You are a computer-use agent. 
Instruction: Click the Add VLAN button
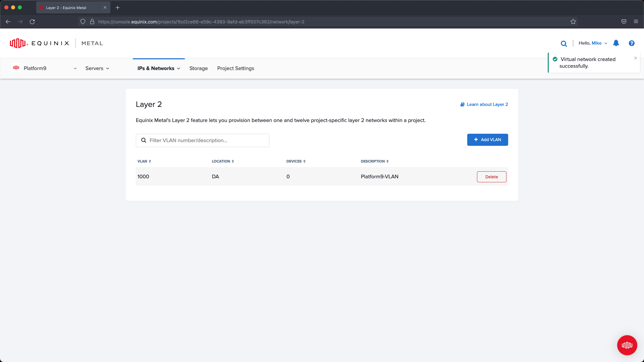pyautogui.click(x=487, y=140)
